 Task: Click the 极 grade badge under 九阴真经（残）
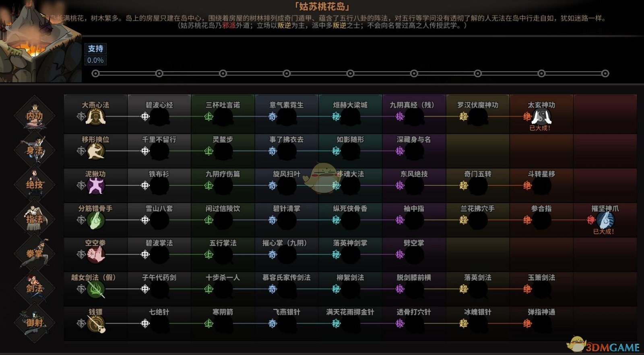[400, 117]
